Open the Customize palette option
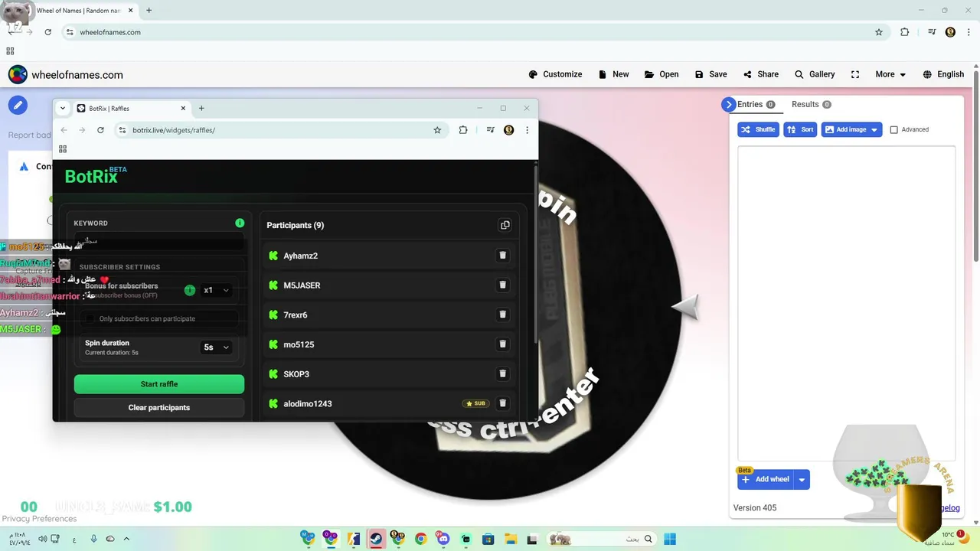This screenshot has width=980, height=551. (555, 74)
